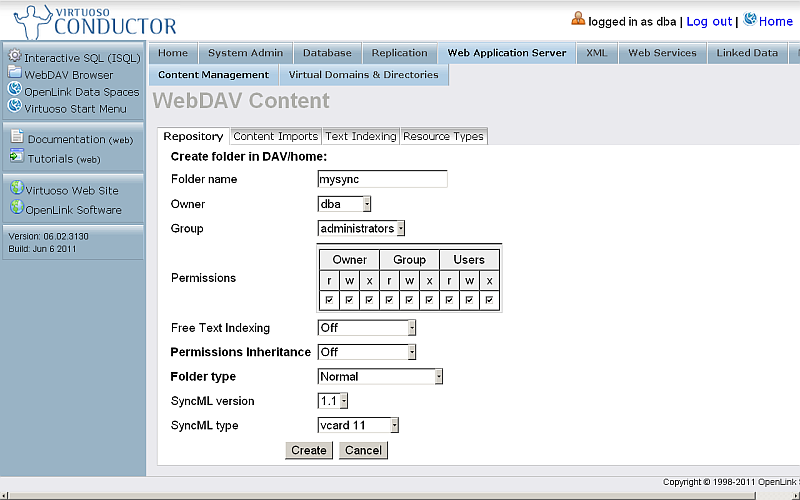The image size is (800, 500).
Task: Click the Interactive SQL gear icon
Action: click(x=15, y=56)
